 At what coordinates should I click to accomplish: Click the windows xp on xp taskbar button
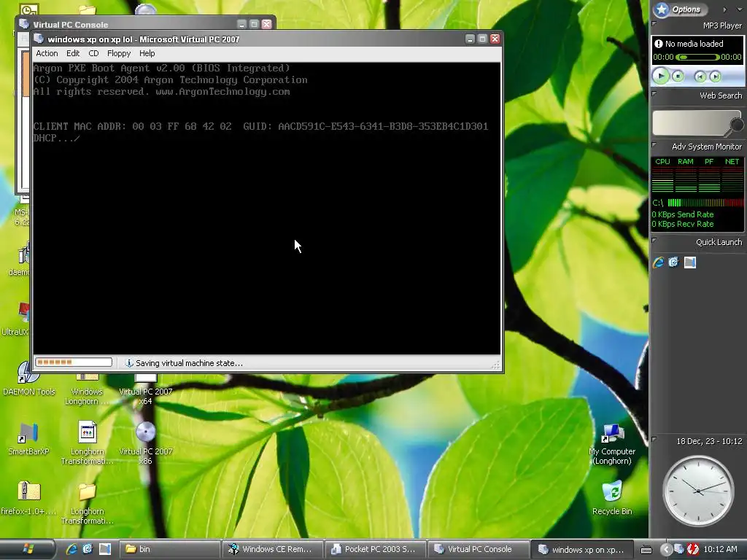[582, 549]
